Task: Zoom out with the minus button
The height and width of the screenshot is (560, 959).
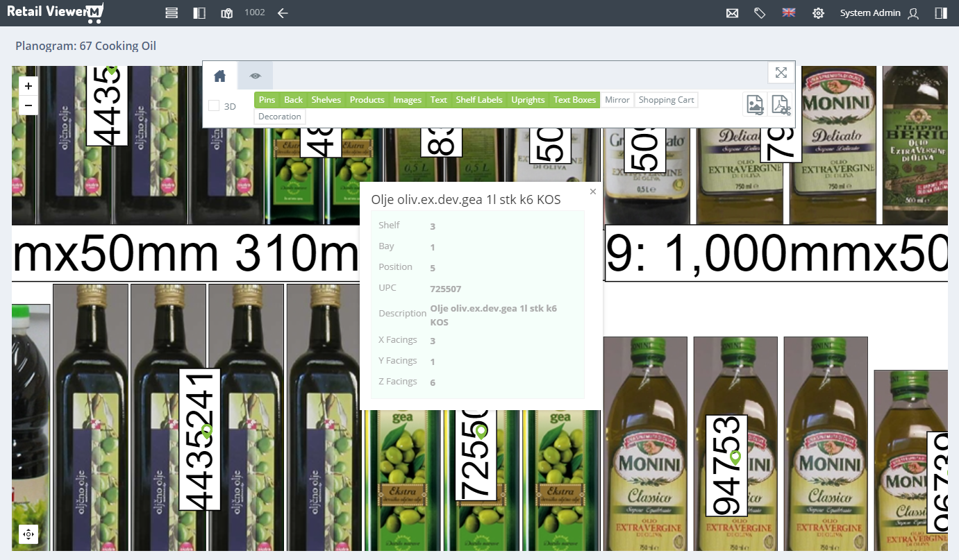Action: [x=28, y=105]
